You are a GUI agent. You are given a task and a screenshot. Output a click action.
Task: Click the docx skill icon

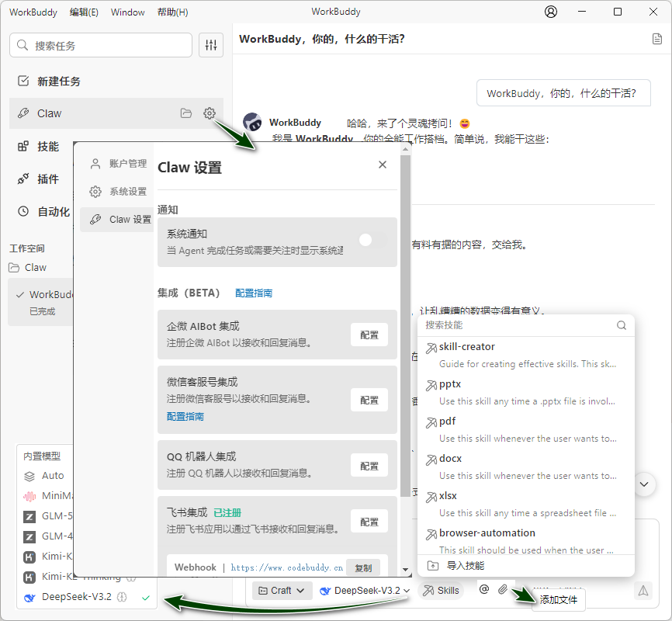(x=431, y=460)
